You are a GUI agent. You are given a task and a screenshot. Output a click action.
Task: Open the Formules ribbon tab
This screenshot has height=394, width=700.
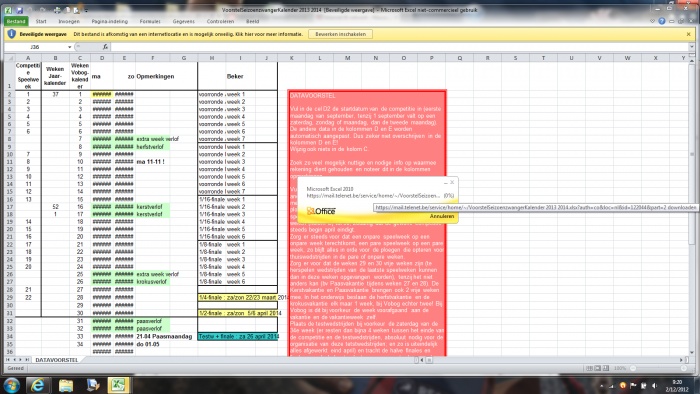(150, 21)
